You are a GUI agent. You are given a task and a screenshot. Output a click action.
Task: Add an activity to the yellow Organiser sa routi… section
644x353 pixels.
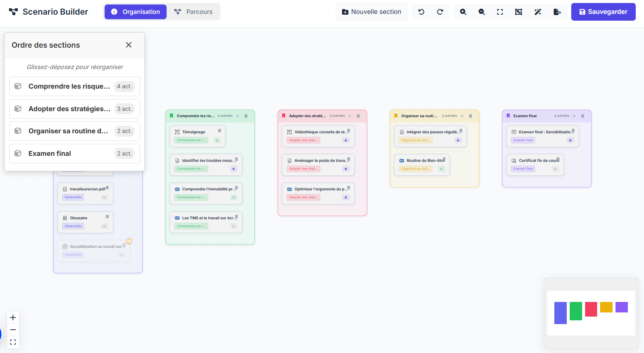click(462, 116)
